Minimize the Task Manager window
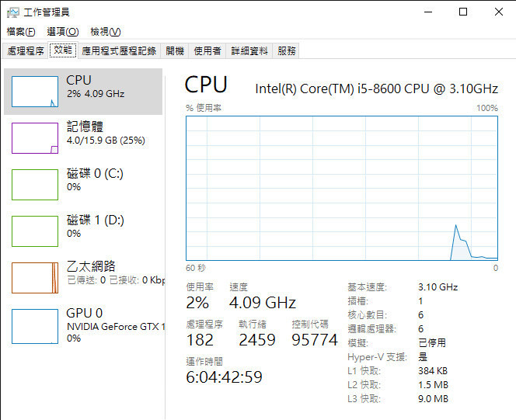Image resolution: width=516 pixels, height=420 pixels. point(428,12)
